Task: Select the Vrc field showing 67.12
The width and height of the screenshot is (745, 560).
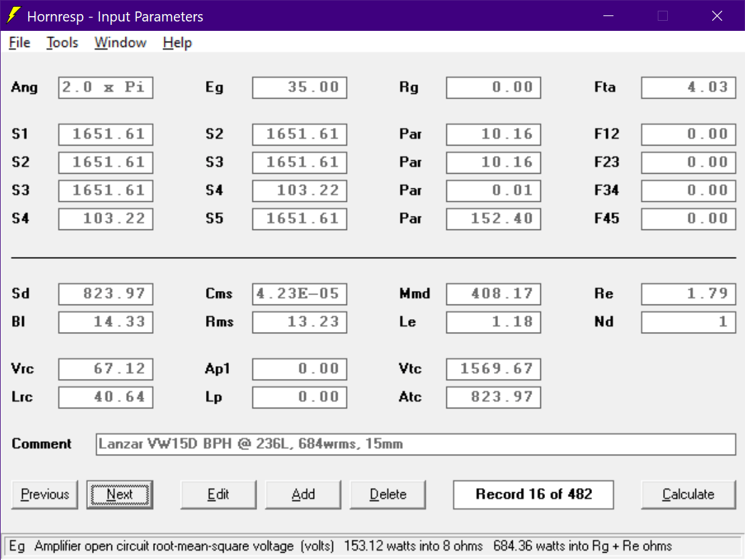Action: click(x=105, y=370)
